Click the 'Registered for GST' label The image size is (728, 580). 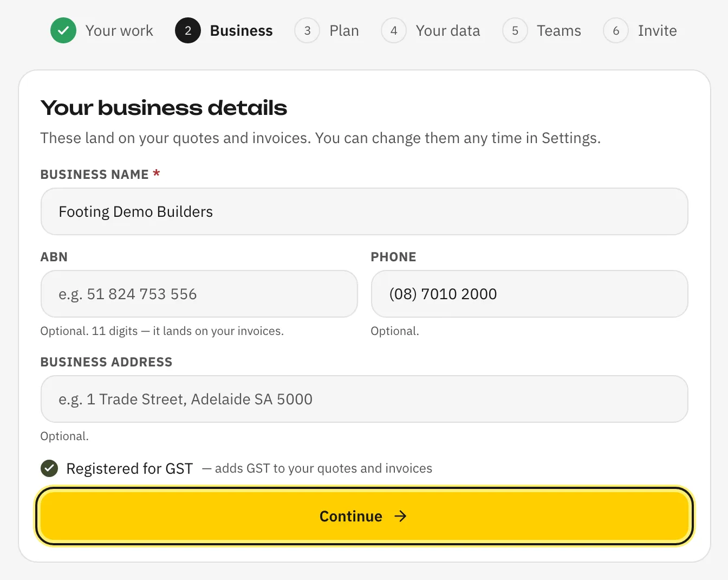129,468
